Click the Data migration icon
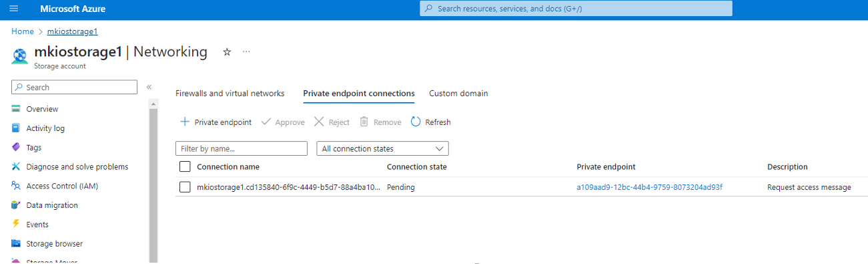Screen dimensions: 868x264 pyautogui.click(x=16, y=205)
